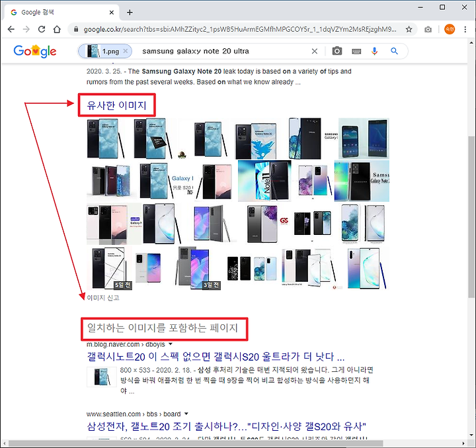This screenshot has width=476, height=448.
Task: Go back to the previous page
Action: pyautogui.click(x=11, y=29)
